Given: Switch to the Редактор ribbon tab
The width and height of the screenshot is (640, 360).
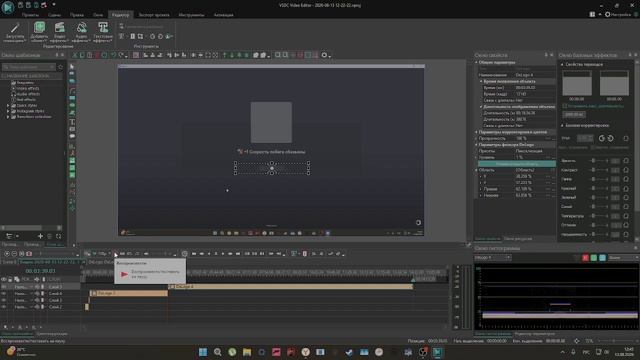Looking at the screenshot, I should (x=120, y=15).
